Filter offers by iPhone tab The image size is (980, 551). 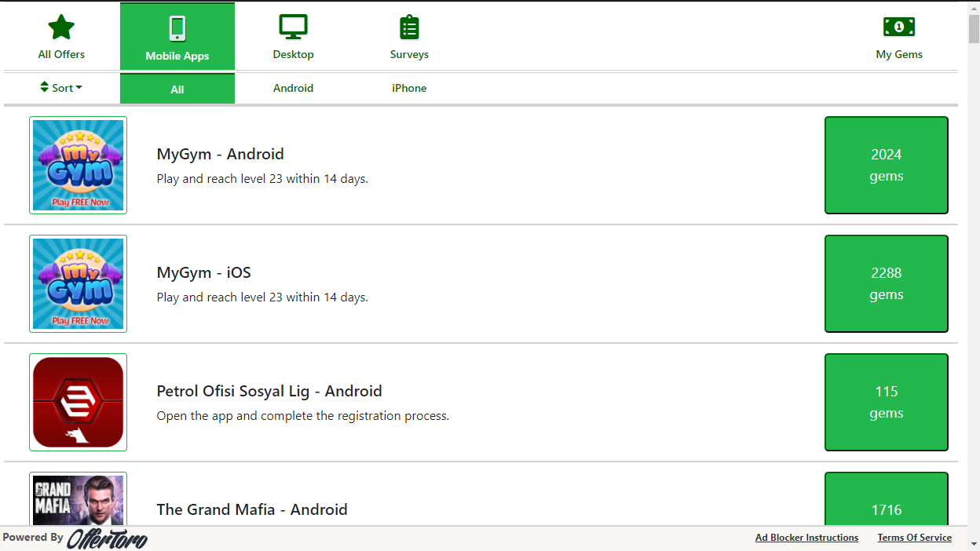409,88
